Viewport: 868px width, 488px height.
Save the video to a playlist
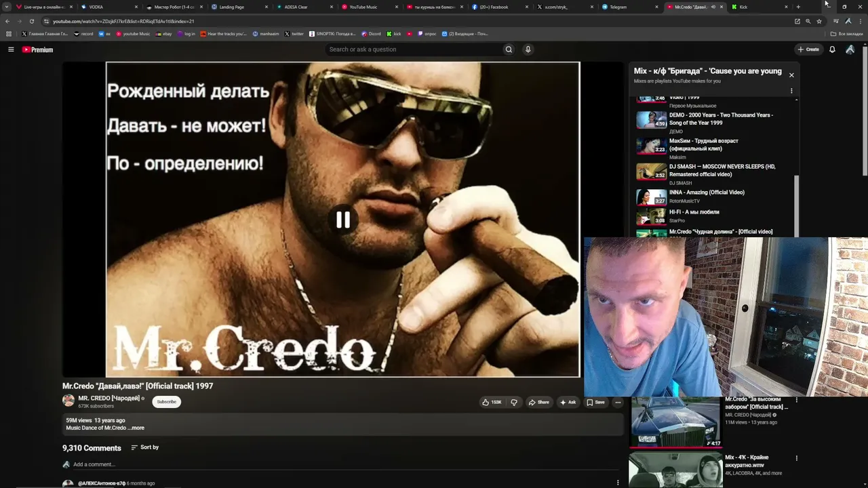coord(595,402)
